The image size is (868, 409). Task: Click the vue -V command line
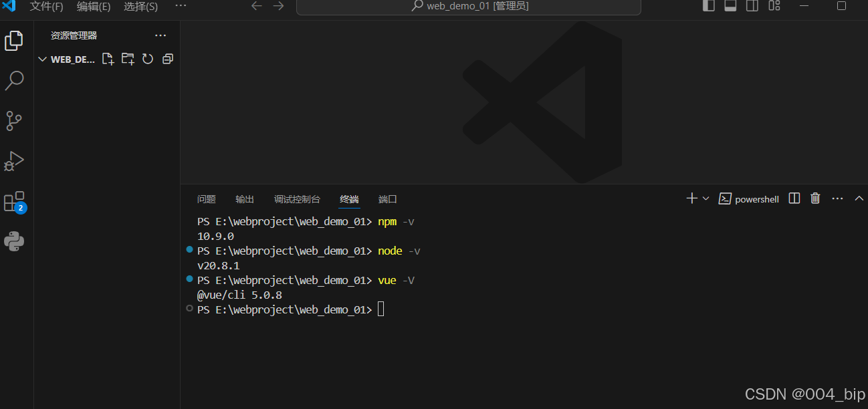(306, 280)
